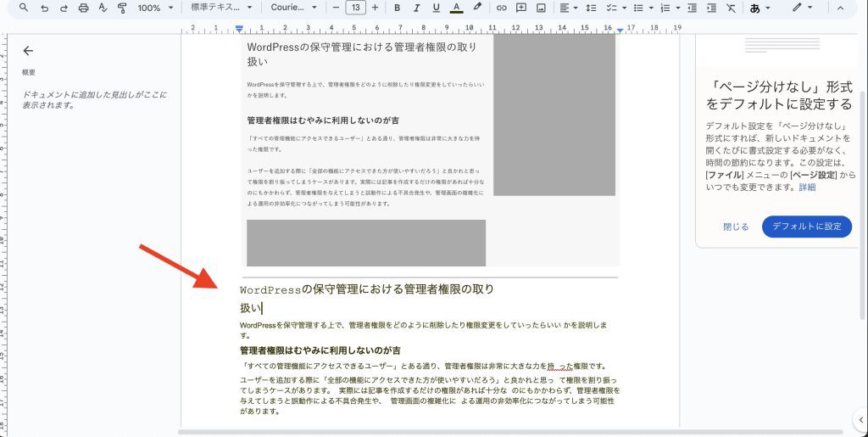Click the heading 管理者権限はむやみに利用しないのが吉 in lower text

(x=320, y=350)
